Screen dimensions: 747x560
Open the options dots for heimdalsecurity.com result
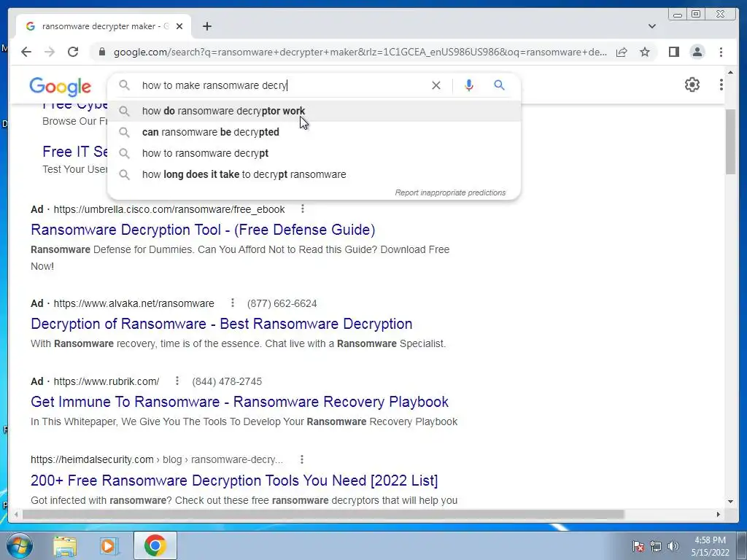click(302, 459)
